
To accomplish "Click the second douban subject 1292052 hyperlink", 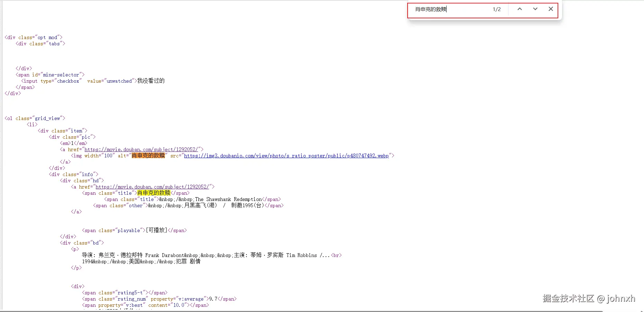I will 154,187.
